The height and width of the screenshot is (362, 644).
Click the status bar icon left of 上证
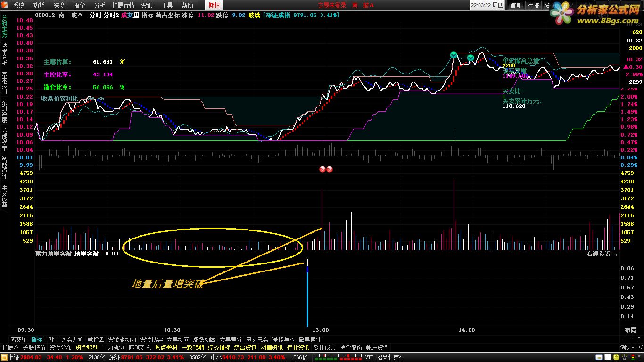pos(4,357)
